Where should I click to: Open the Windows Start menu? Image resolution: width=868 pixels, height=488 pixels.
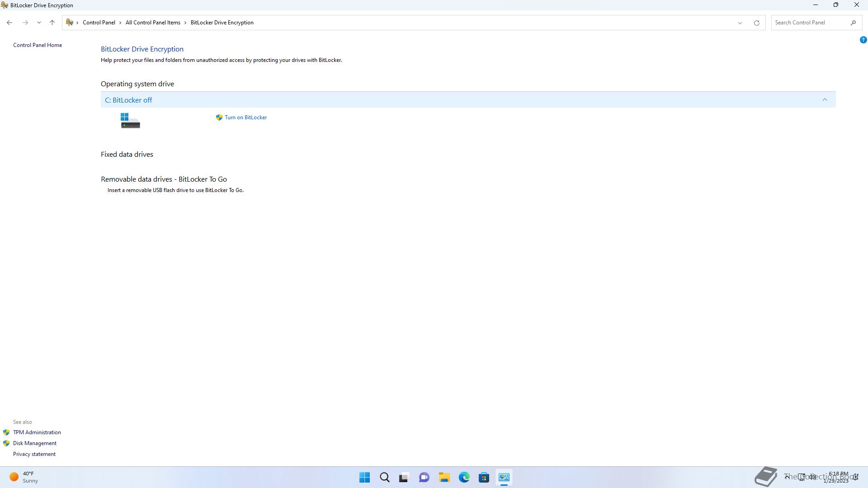coord(364,477)
